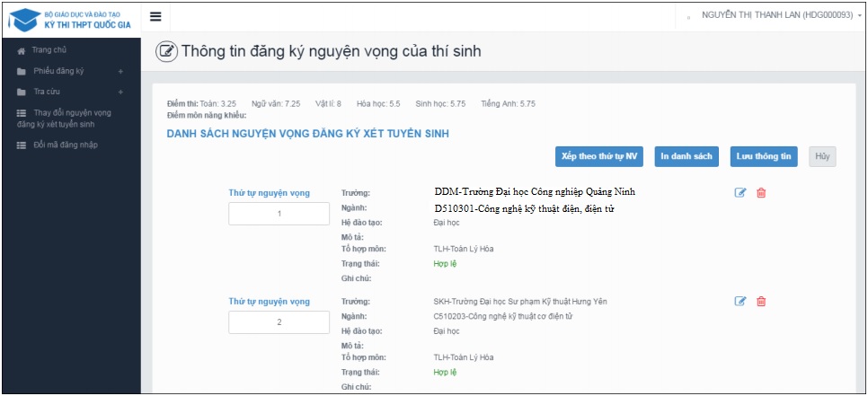Click the Đổi mã đăng nhập list icon

tap(21, 145)
